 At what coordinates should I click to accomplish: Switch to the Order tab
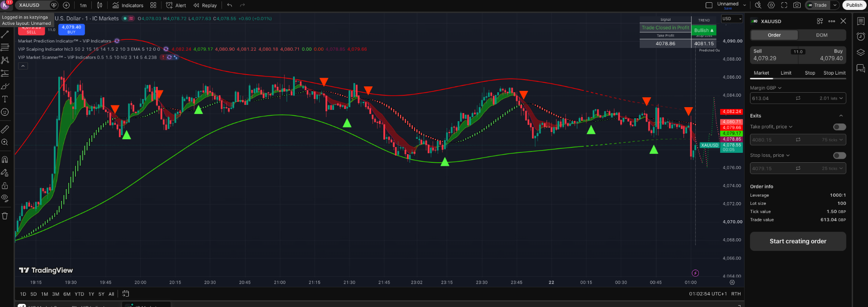774,35
